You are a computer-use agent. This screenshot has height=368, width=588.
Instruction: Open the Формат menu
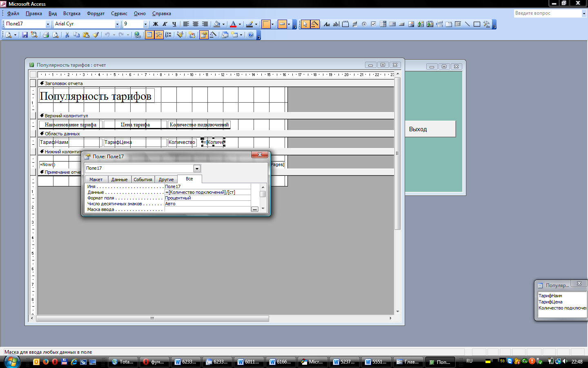click(96, 13)
